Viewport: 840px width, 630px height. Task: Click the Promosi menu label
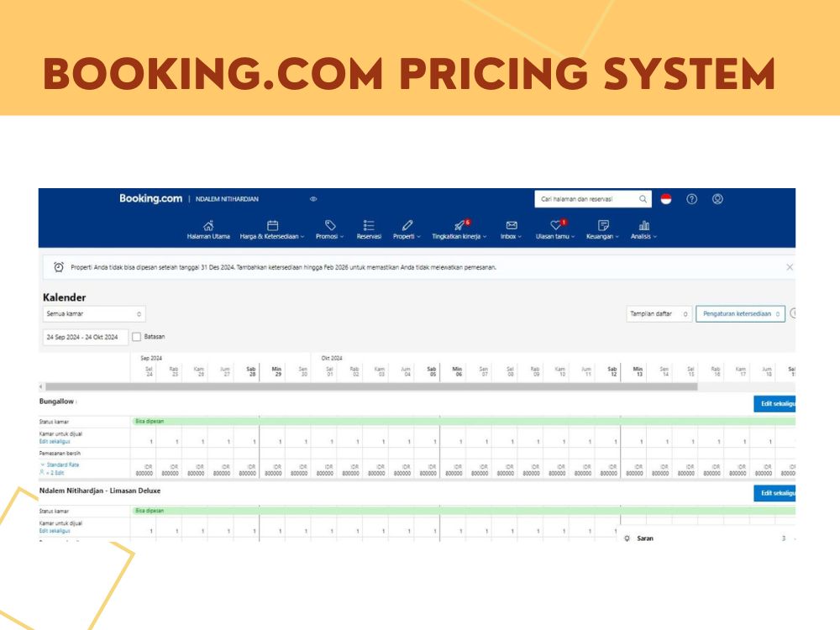pos(327,236)
